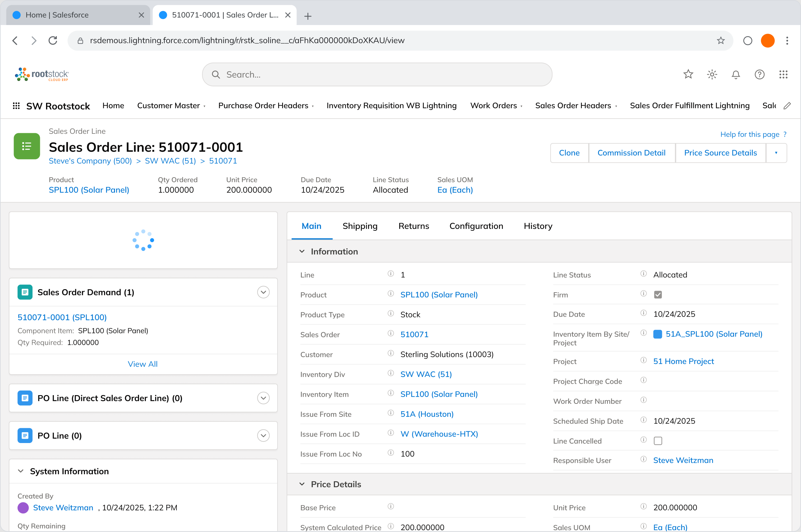Click the Price Source Details button
Screen dimensions: 801x532
click(720, 153)
